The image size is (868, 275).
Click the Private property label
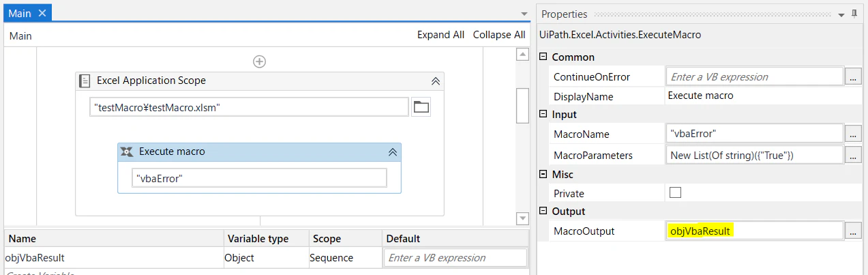click(569, 194)
